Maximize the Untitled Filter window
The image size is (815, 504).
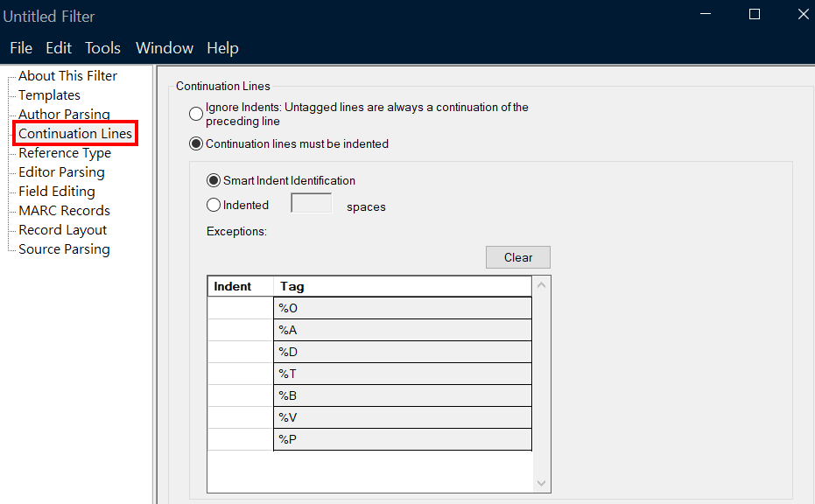755,15
